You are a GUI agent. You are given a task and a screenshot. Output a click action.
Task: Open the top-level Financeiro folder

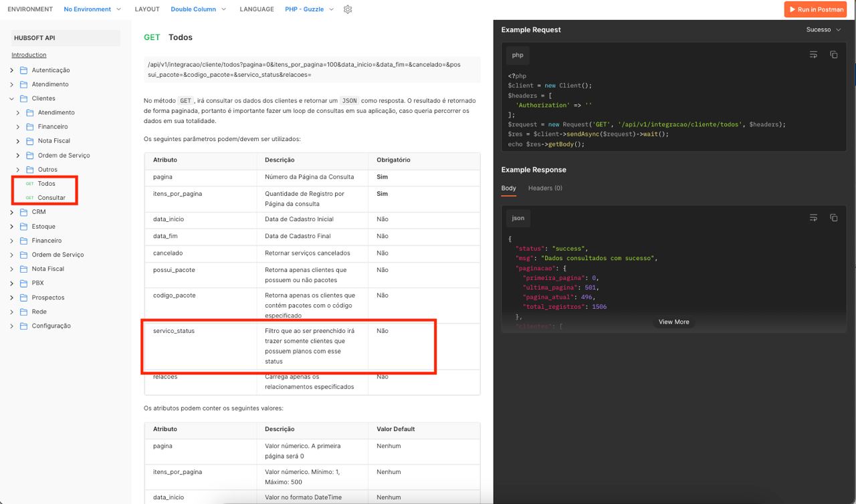click(47, 241)
